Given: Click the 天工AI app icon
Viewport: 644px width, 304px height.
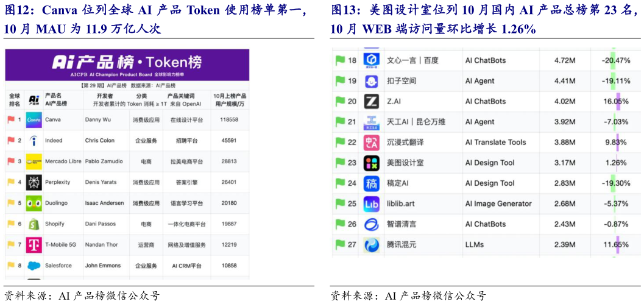Looking at the screenshot, I should (372, 122).
